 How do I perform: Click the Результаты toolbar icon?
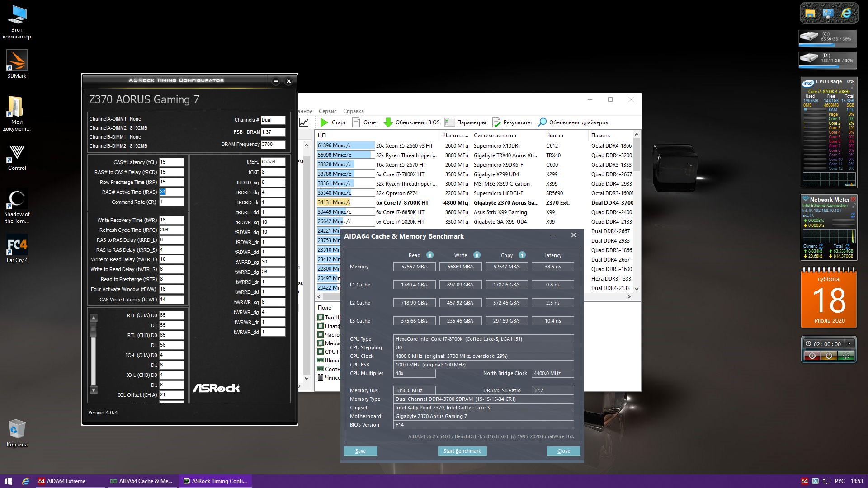pos(496,122)
